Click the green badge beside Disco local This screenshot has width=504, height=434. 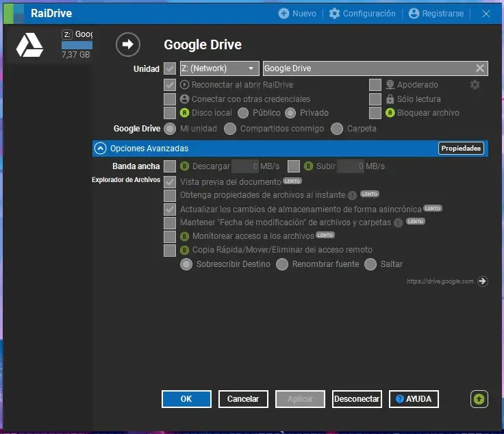pos(184,113)
